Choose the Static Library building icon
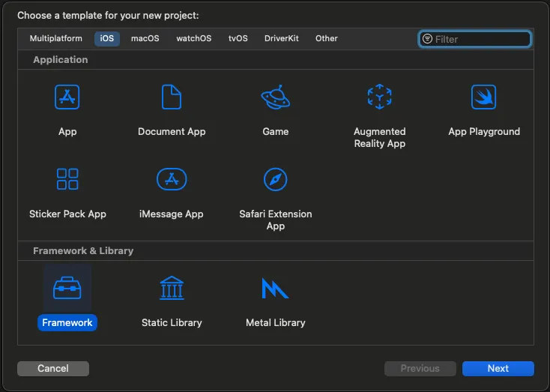Image resolution: width=550 pixels, height=392 pixels. [x=172, y=288]
